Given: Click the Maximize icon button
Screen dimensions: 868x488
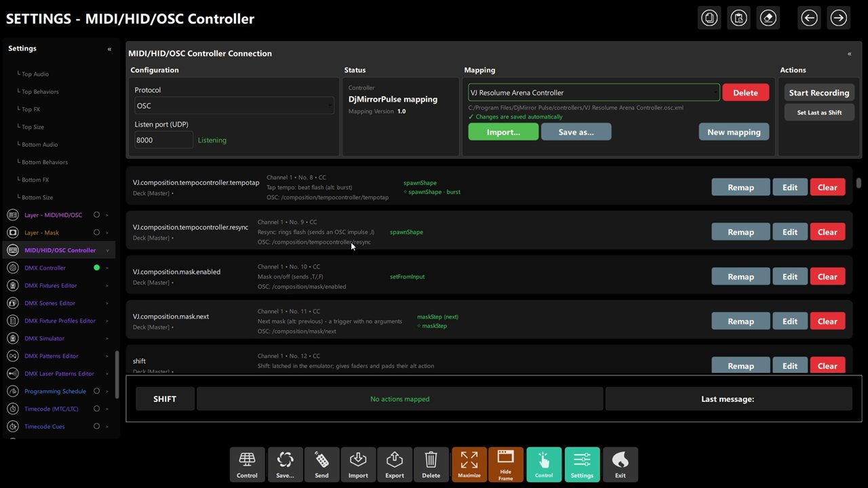Looking at the screenshot, I should pyautogui.click(x=469, y=464).
